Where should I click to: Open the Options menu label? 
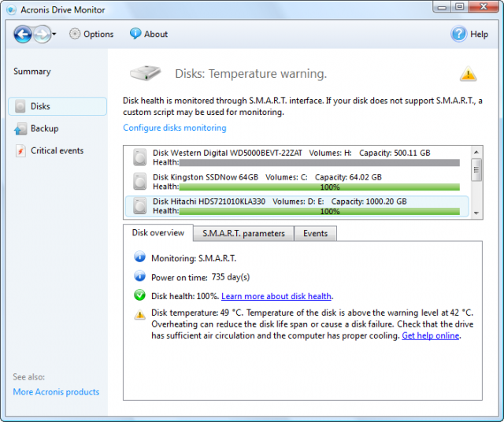98,34
